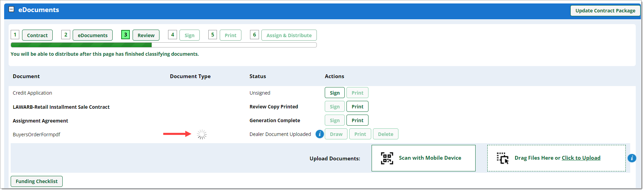Select step number 2 box

point(66,35)
